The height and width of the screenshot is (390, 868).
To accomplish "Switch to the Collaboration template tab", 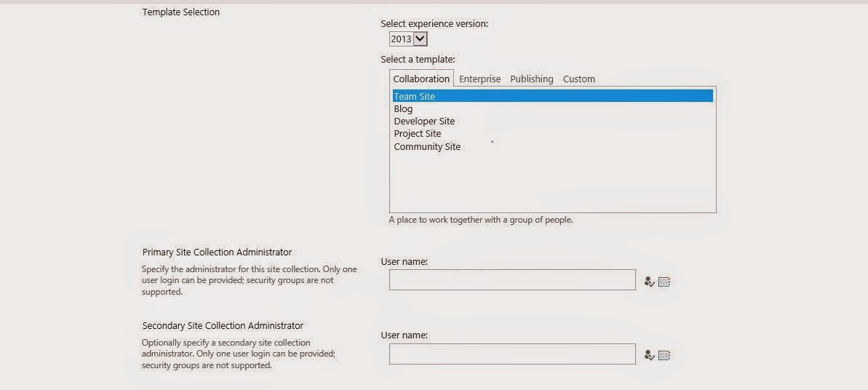I will (421, 79).
